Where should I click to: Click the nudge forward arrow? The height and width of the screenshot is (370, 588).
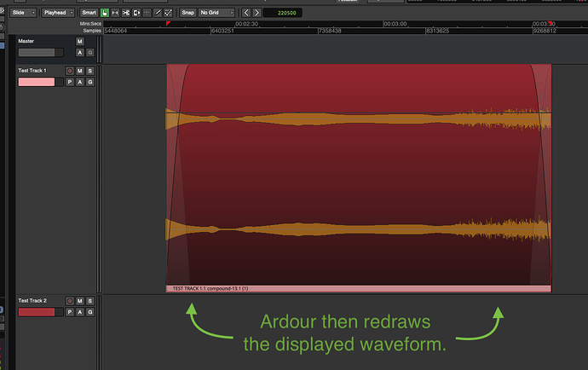tap(257, 14)
